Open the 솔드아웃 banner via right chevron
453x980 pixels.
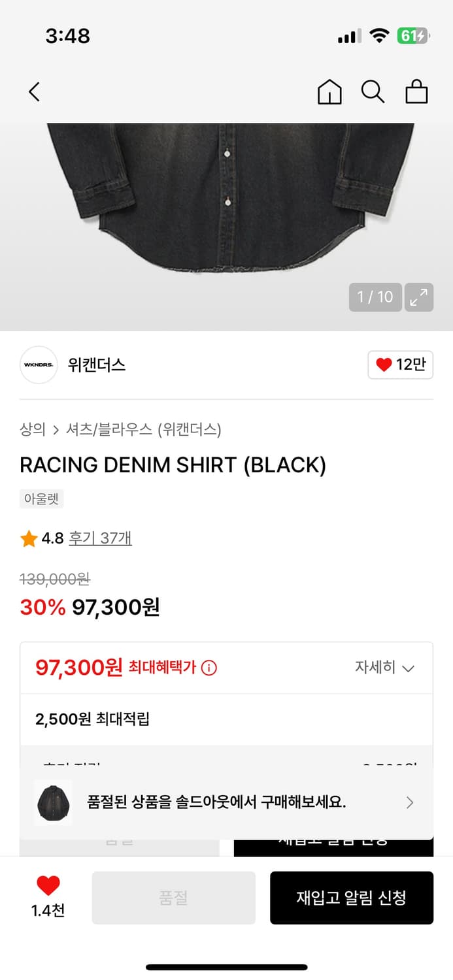410,802
